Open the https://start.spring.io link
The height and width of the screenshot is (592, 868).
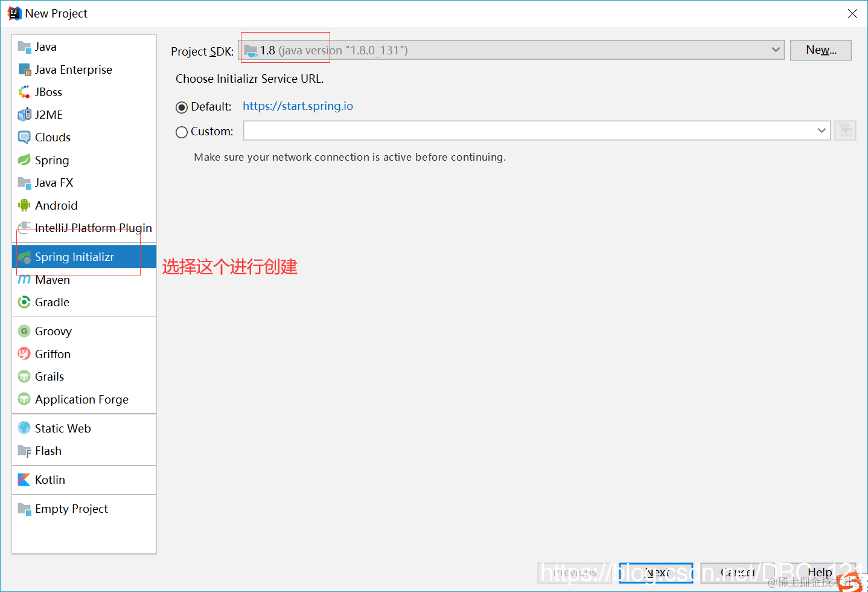pos(298,106)
